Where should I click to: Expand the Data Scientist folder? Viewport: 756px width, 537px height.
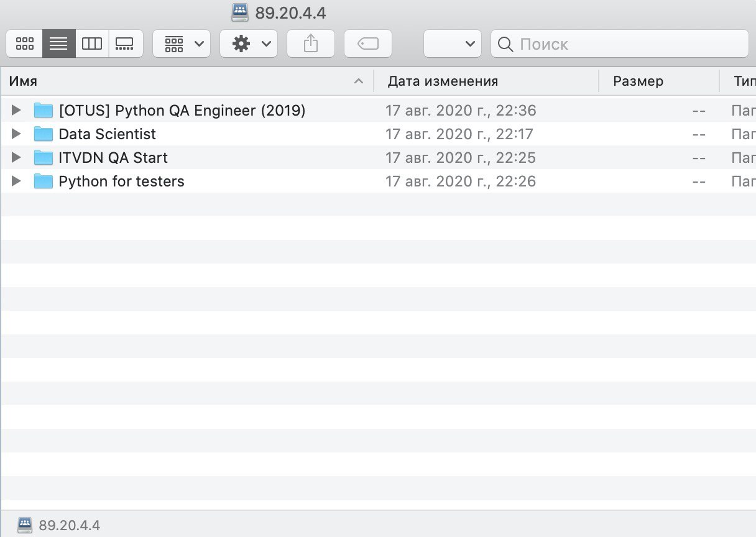click(x=16, y=134)
